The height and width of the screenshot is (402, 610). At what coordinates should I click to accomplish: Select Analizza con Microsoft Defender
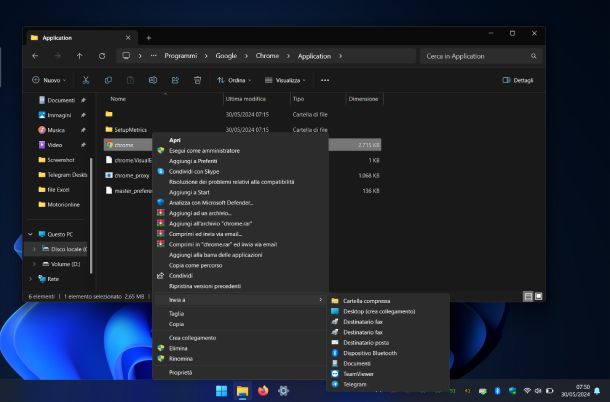pos(211,203)
